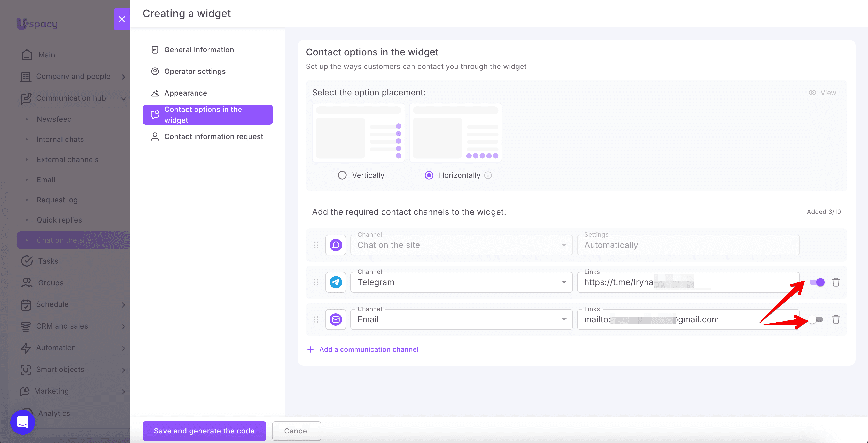This screenshot has height=443, width=868.
Task: Expand the Schedule submenu chevron
Action: (x=123, y=305)
